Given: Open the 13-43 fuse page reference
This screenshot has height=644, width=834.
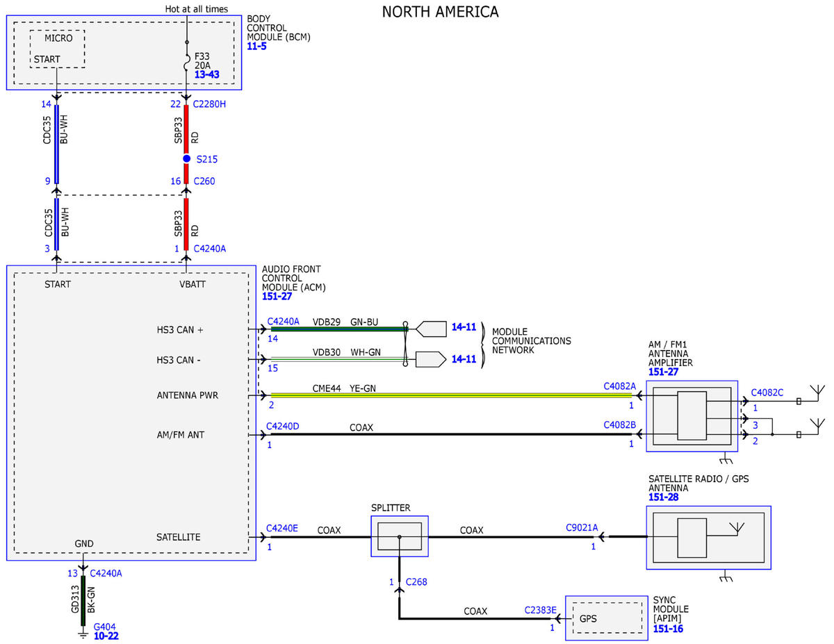Looking at the screenshot, I should coord(208,73).
